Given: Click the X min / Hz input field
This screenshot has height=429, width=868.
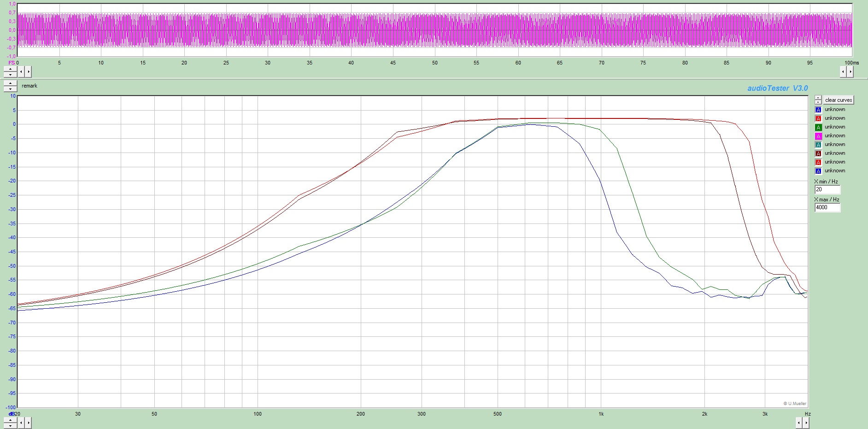Looking at the screenshot, I should (x=827, y=189).
